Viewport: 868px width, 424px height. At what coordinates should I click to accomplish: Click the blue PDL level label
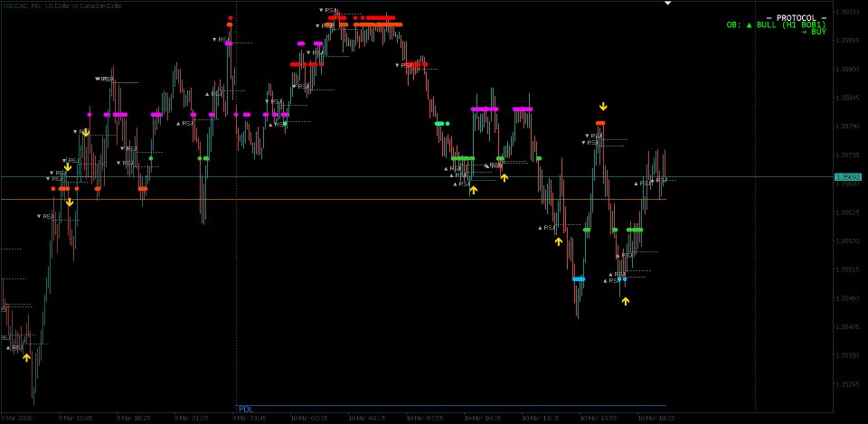click(x=245, y=409)
